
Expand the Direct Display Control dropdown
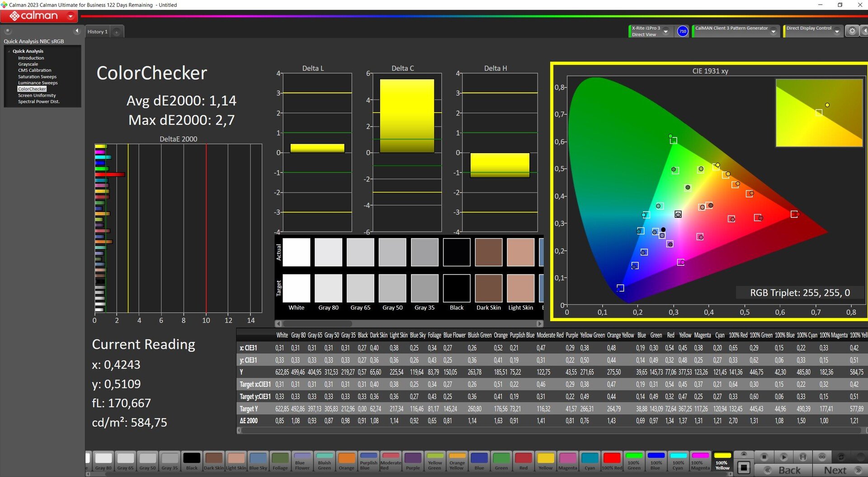point(837,31)
